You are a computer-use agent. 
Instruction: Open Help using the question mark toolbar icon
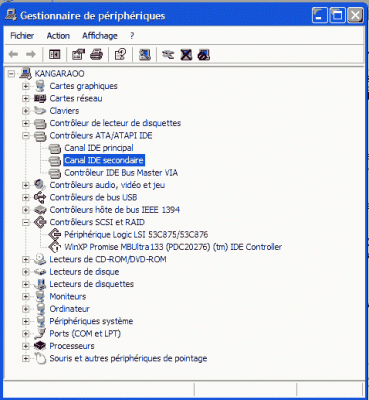(x=120, y=54)
